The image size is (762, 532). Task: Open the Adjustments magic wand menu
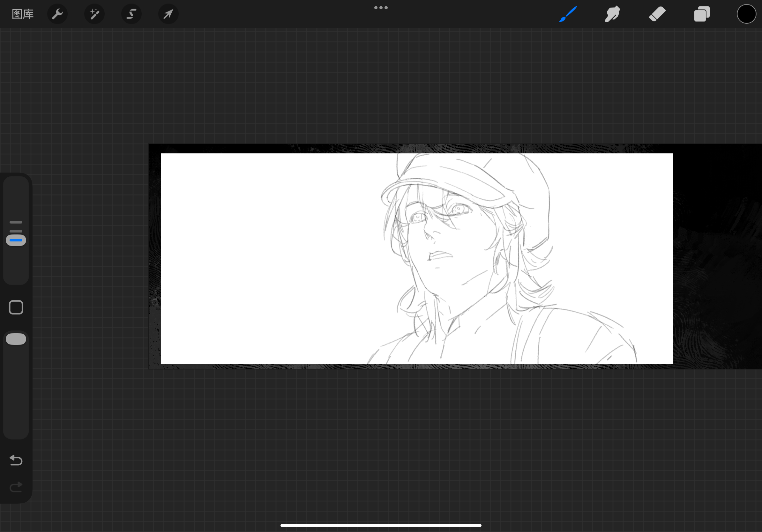94,14
